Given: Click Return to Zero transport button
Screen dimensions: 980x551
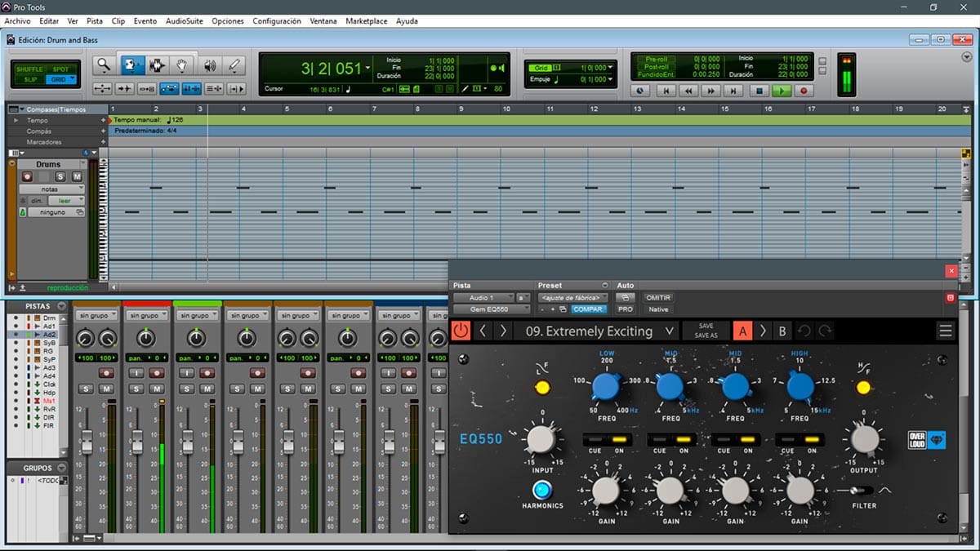Looking at the screenshot, I should point(666,91).
